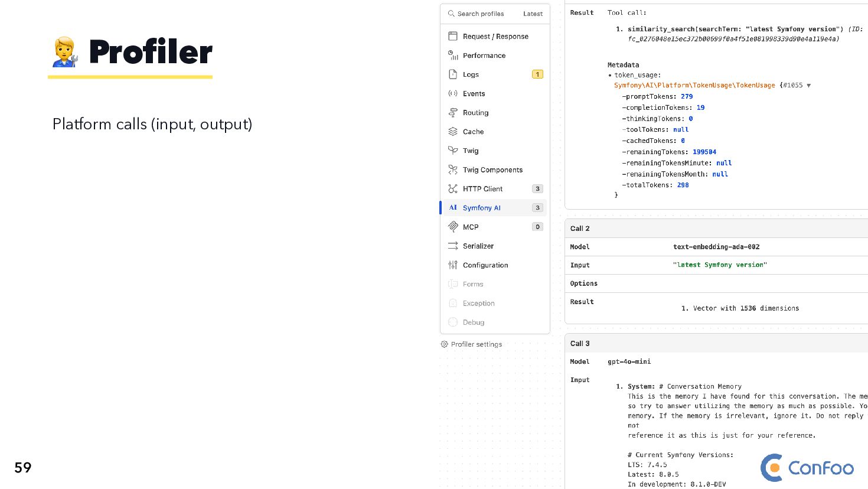Click the Vector with 1536 dimensions result
This screenshot has width=868, height=489.
click(746, 308)
